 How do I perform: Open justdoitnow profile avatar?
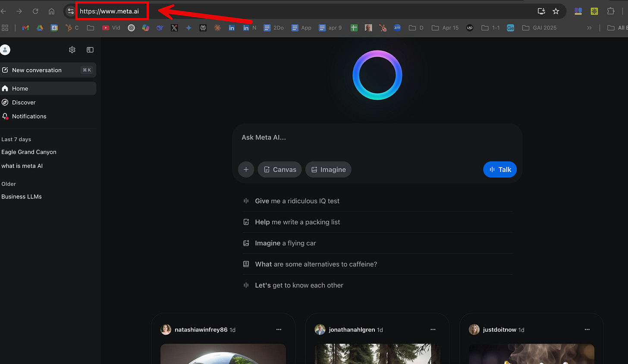coord(474,329)
